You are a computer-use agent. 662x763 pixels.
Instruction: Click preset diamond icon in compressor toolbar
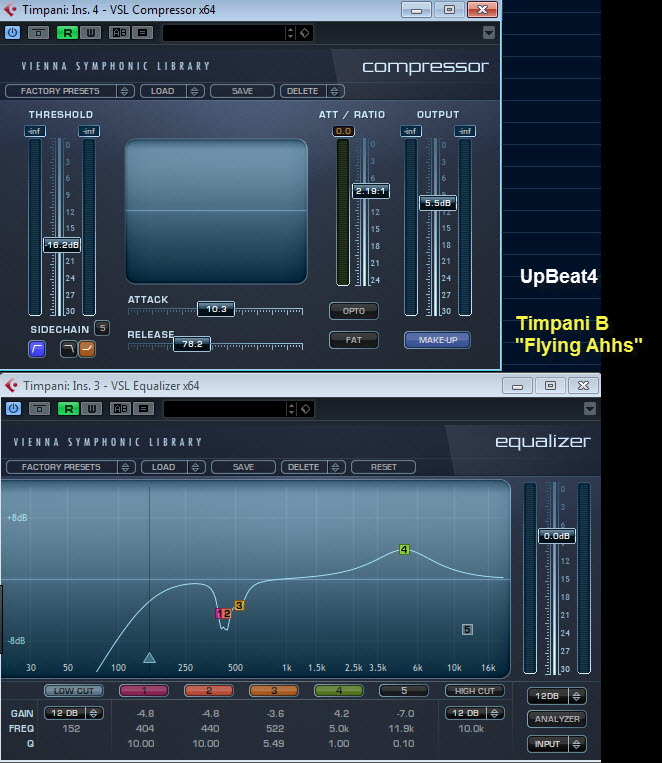click(305, 33)
